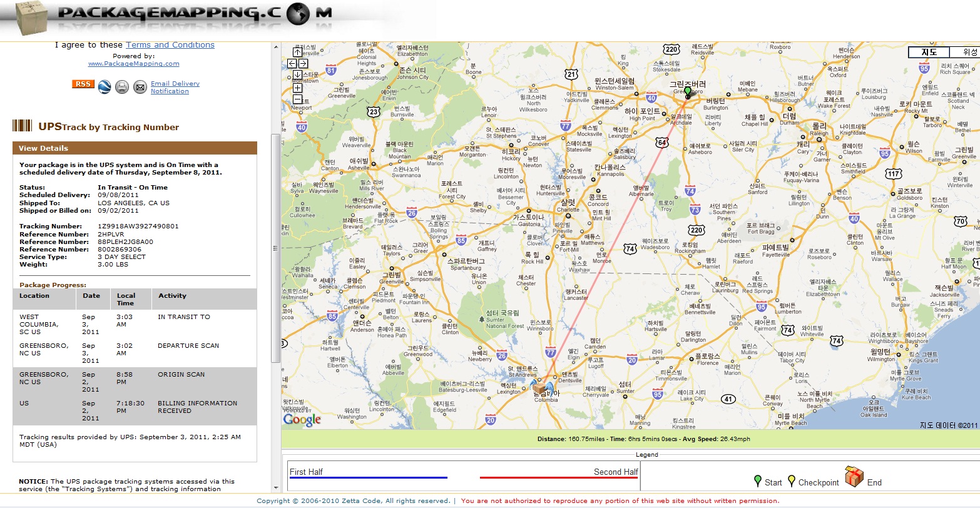Click the Distance 160.75miles summary bar
The image size is (980, 508).
coord(631,439)
